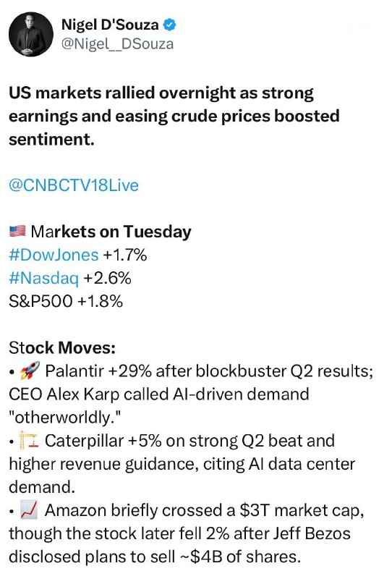The image size is (392, 579).
Task: Open the @CNBCTV18Live mention
Action: [x=74, y=185]
